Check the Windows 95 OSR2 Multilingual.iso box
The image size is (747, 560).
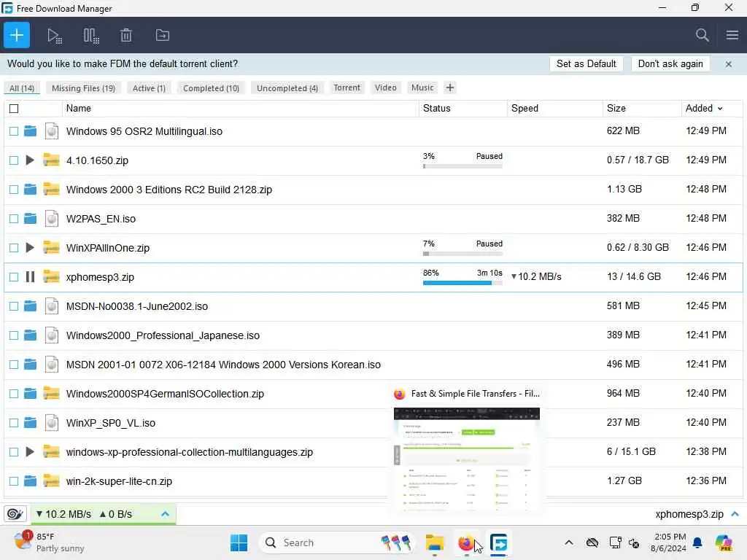coord(14,131)
